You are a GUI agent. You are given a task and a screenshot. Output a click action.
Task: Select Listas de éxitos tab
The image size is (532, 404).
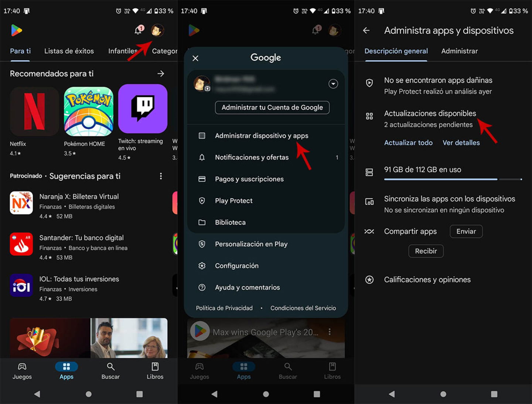pos(69,51)
